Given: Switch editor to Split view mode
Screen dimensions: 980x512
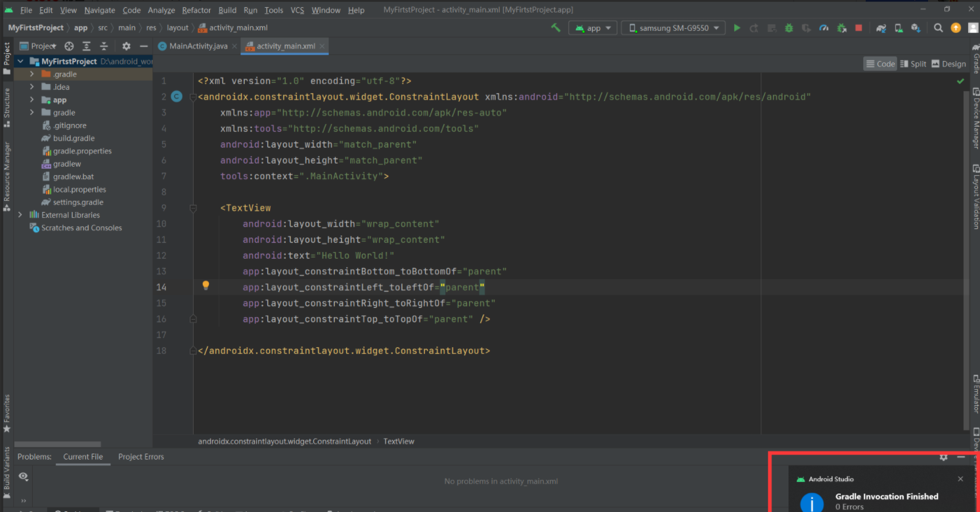Looking at the screenshot, I should coord(913,64).
